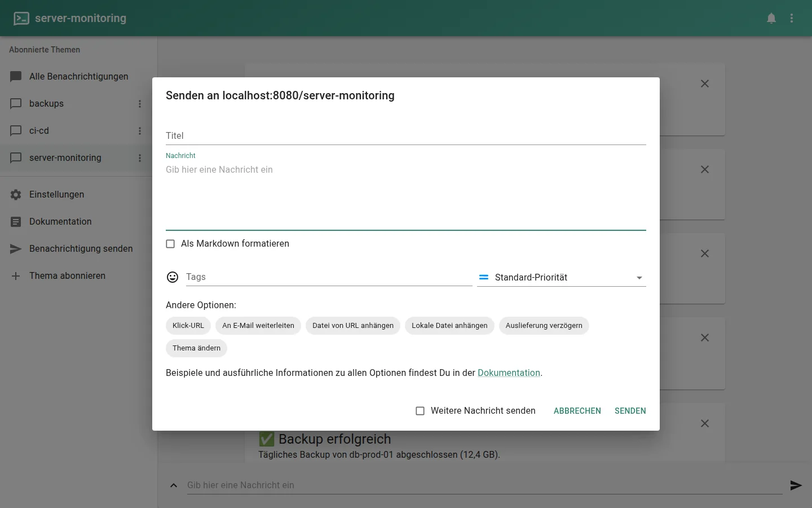Open the Dokumentation link in dialog
Screen dimensions: 812x508
pyautogui.click(x=509, y=373)
